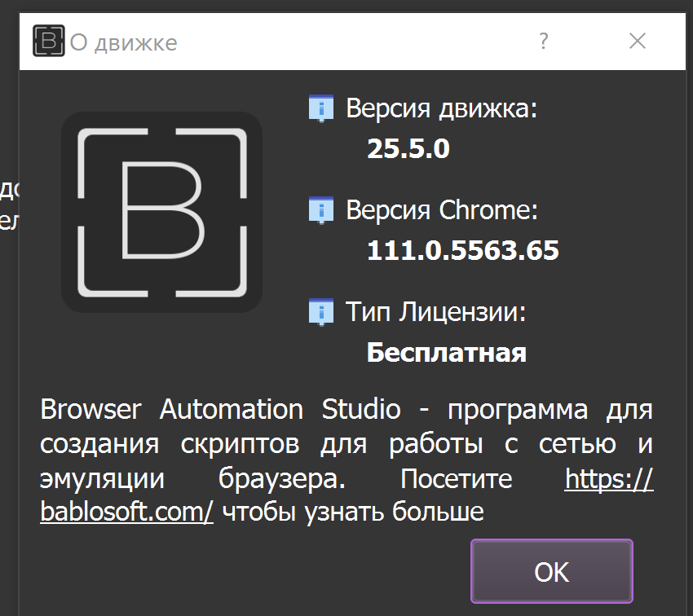Click the info icon beside Тип Лицензии
693x616 pixels.
[x=320, y=311]
